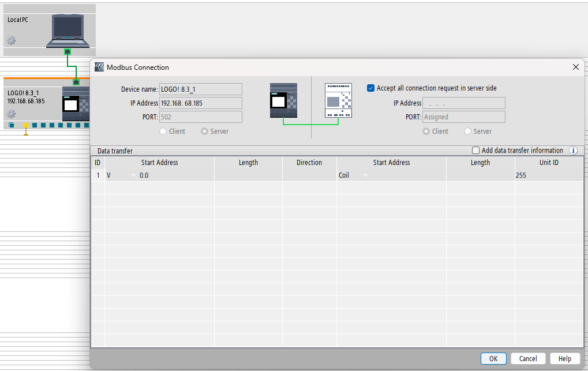The image size is (588, 371).
Task: Open the V address type dropdown
Action: pos(133,175)
